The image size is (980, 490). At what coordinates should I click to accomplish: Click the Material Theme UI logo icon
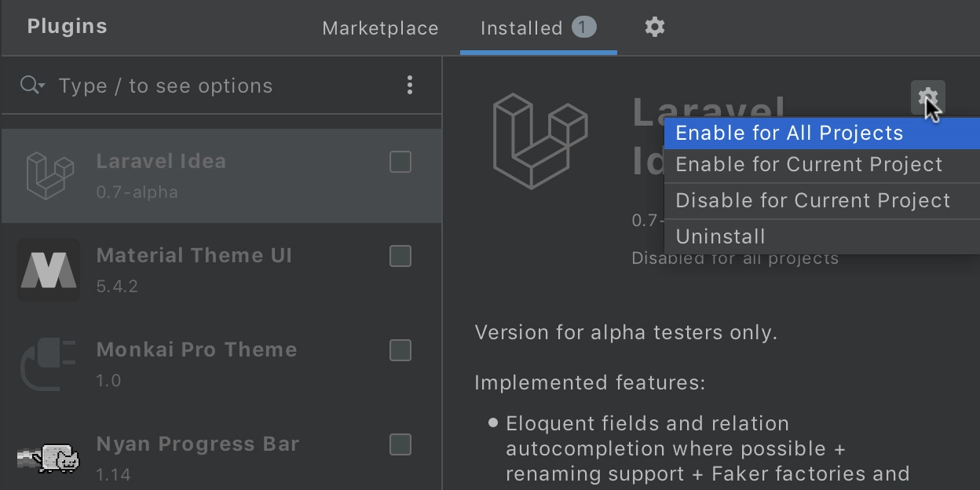point(49,270)
